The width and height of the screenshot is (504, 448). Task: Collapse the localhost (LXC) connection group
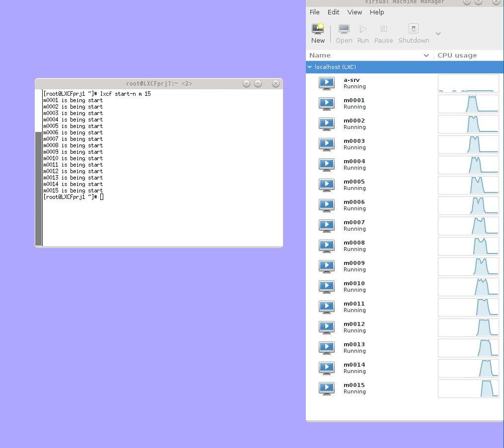click(309, 66)
